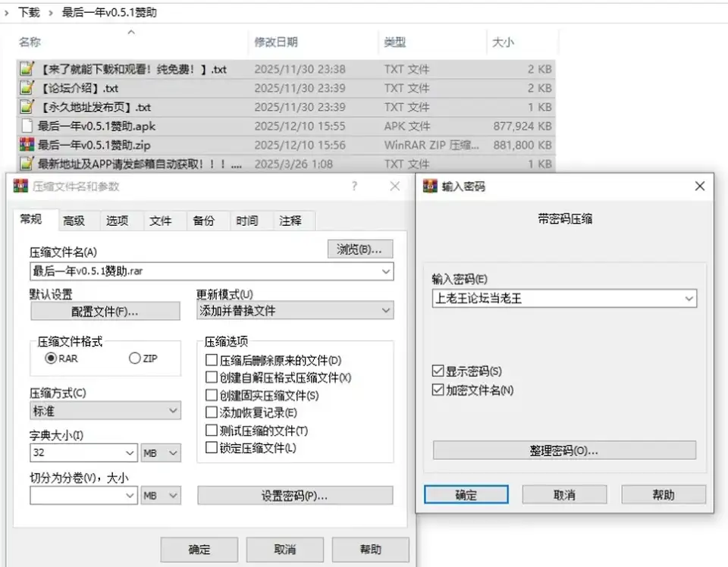
Task: Enable 创建自解压格式压缩文件 option
Action: point(212,377)
